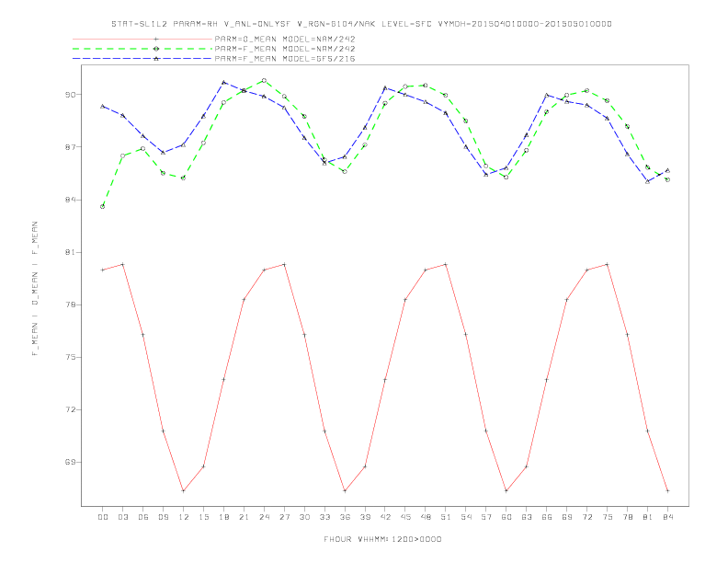
Task: Click x-axis forecast hour label 45
Action: [x=405, y=517]
